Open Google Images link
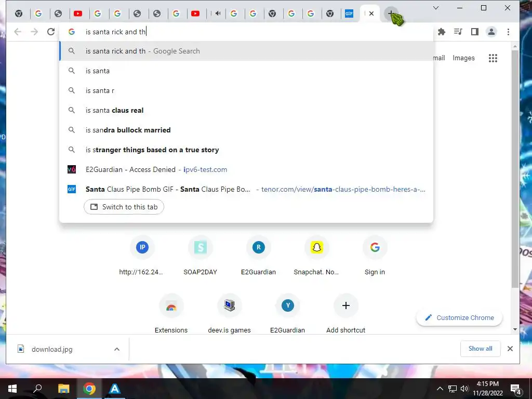The width and height of the screenshot is (532, 399). [463, 58]
